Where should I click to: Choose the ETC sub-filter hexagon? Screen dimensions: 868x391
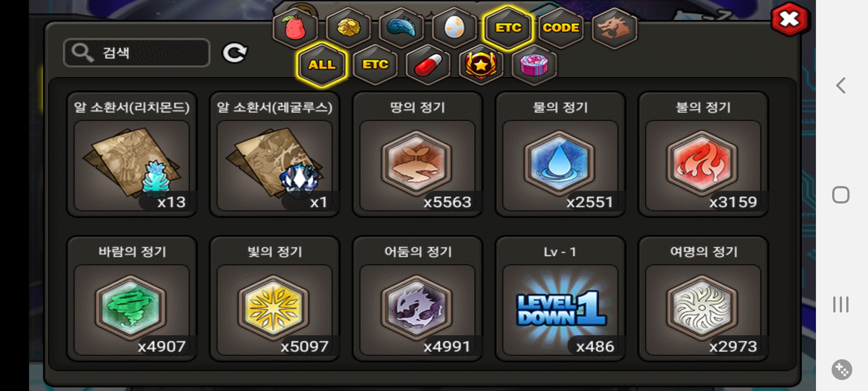click(375, 65)
